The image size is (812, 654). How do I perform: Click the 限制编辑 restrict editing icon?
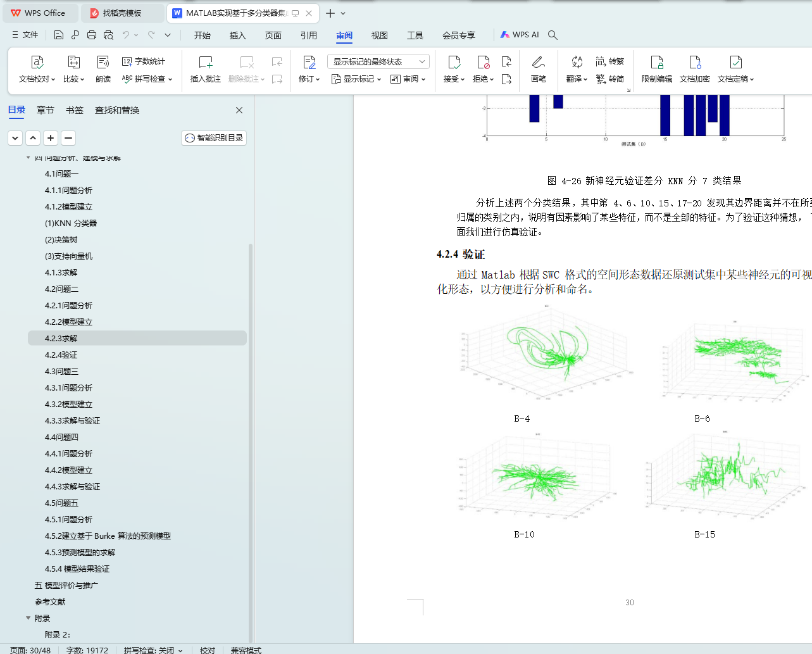[657, 62]
